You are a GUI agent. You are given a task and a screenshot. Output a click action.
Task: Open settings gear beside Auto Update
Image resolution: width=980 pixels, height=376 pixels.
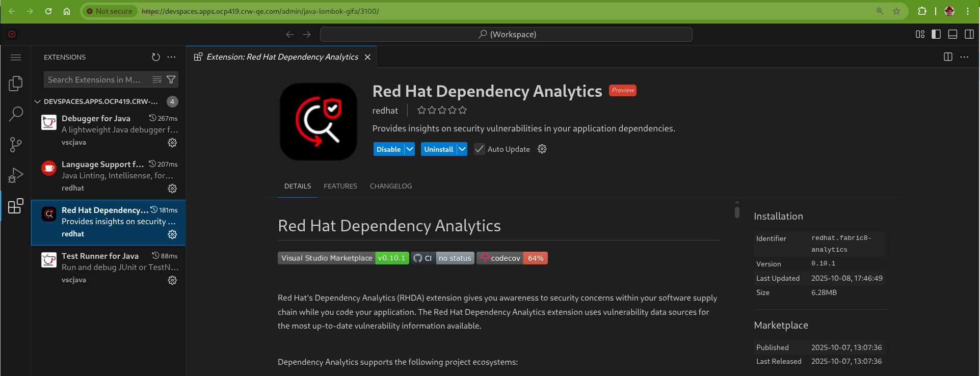[542, 149]
